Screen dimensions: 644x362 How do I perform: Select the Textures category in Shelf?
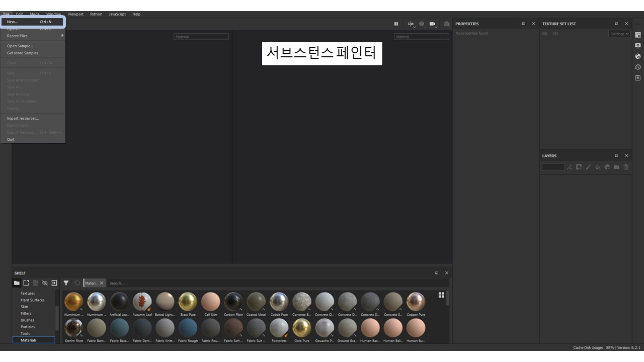[28, 293]
